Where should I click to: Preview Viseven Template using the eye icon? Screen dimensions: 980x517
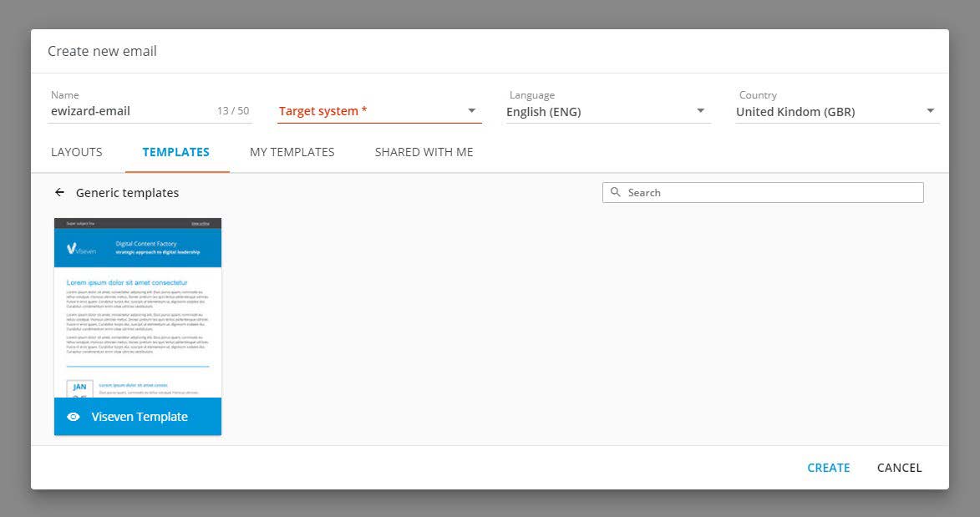click(74, 417)
